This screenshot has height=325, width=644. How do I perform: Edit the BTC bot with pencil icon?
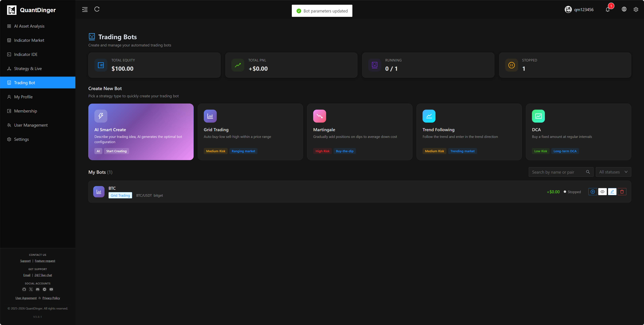[612, 192]
